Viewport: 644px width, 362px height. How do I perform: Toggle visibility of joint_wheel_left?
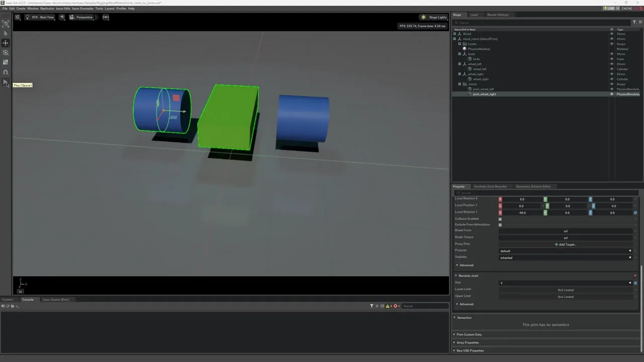(612, 89)
